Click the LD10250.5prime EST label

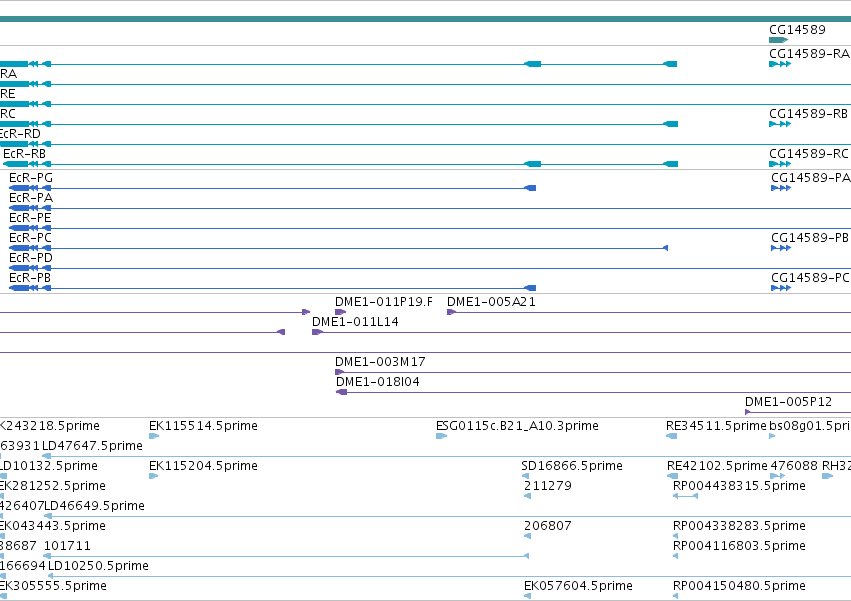[x=98, y=566]
